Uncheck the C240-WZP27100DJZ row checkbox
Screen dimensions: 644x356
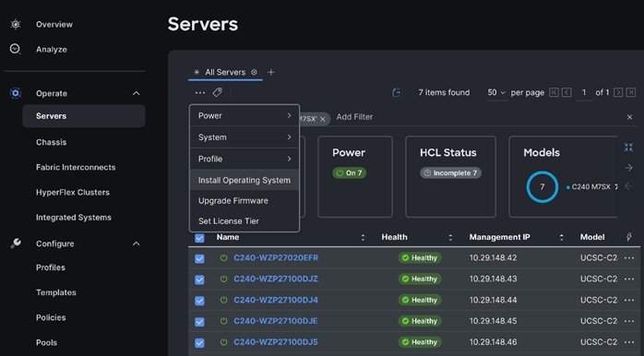pyautogui.click(x=199, y=280)
